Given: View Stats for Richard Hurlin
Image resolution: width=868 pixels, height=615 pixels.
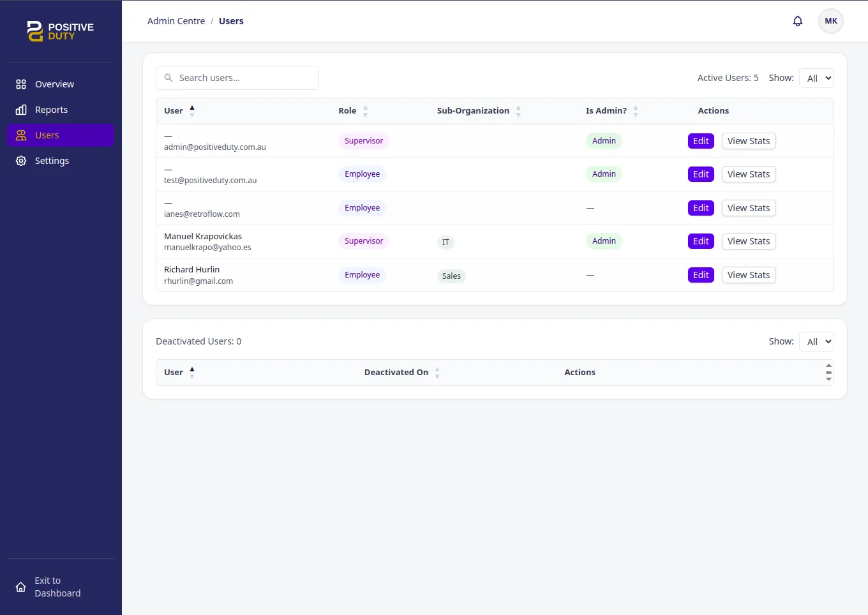Looking at the screenshot, I should tap(748, 275).
